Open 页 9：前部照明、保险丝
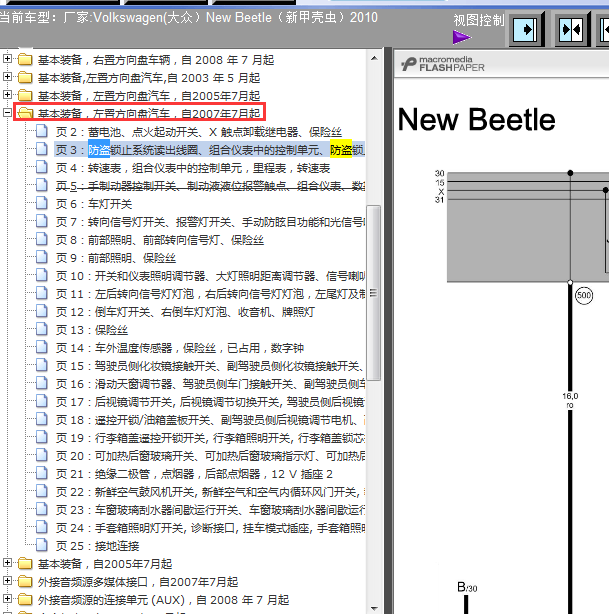 coord(116,258)
